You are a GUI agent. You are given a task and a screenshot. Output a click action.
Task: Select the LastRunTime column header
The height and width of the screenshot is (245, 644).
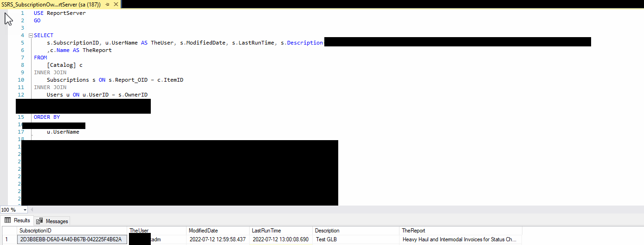[x=281, y=231]
